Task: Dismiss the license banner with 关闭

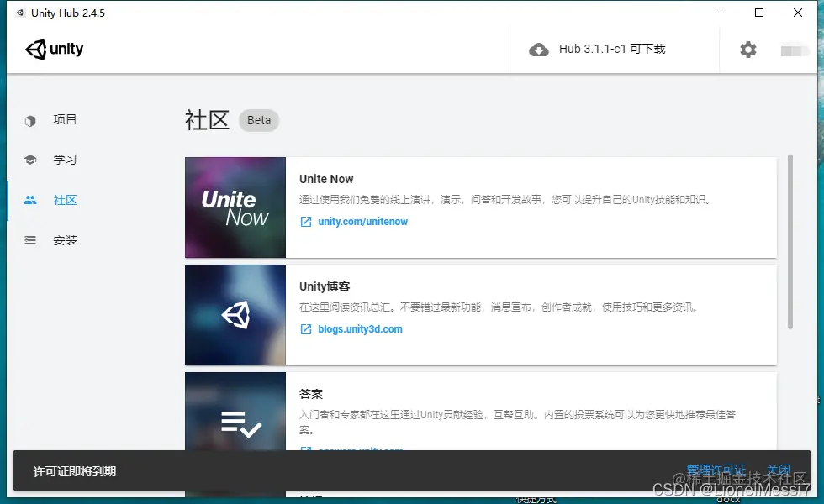Action: click(779, 470)
